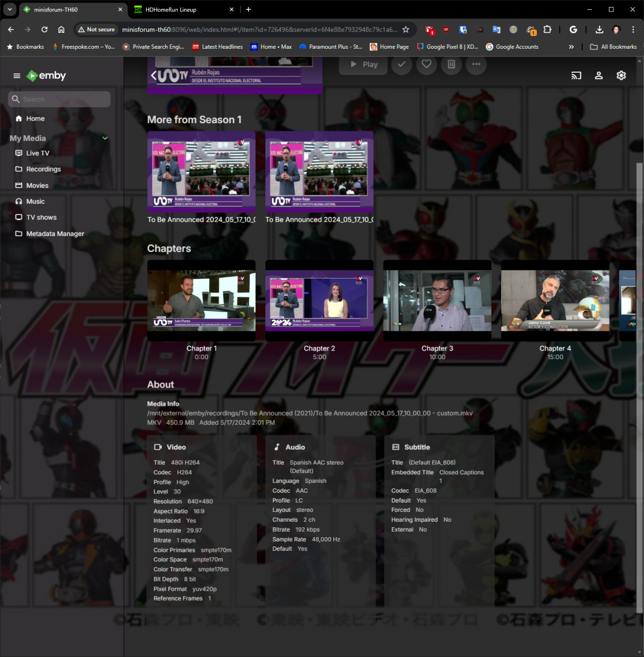Click the Emby logo
Viewport: 644px width, 657px height.
point(45,76)
